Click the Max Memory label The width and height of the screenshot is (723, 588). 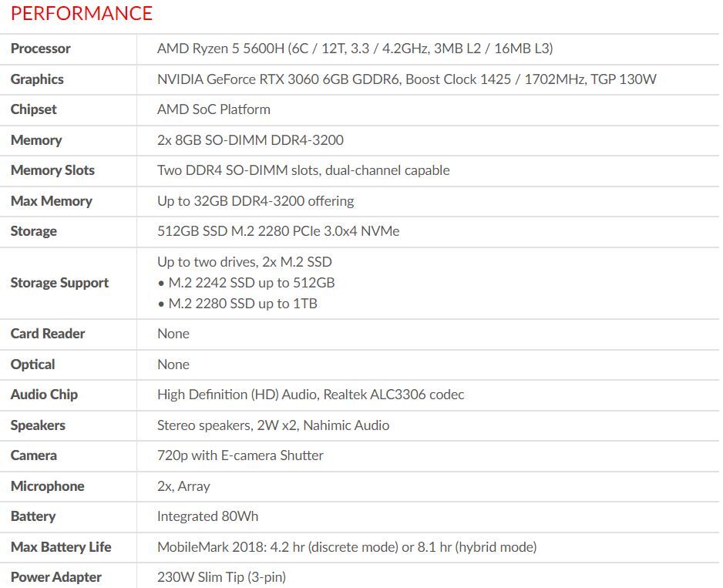coord(51,201)
